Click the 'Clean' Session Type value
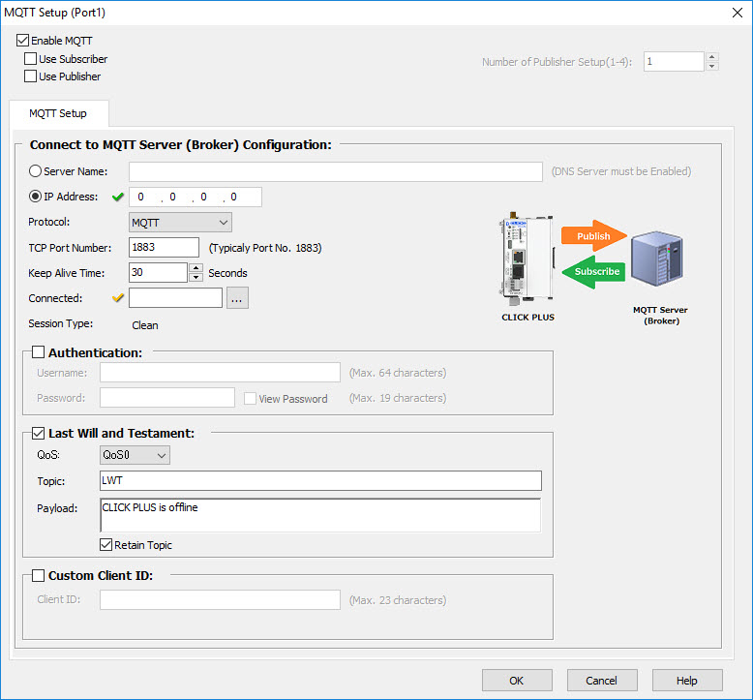 coord(145,325)
